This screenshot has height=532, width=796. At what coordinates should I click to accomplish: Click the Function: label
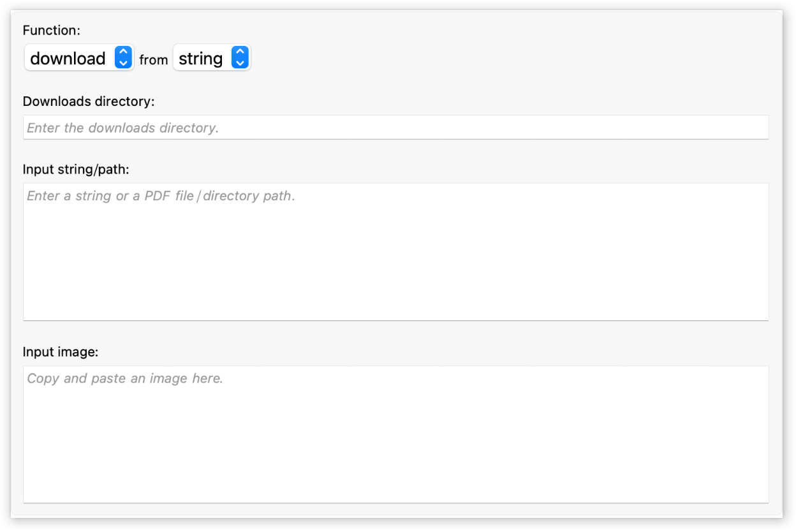52,30
